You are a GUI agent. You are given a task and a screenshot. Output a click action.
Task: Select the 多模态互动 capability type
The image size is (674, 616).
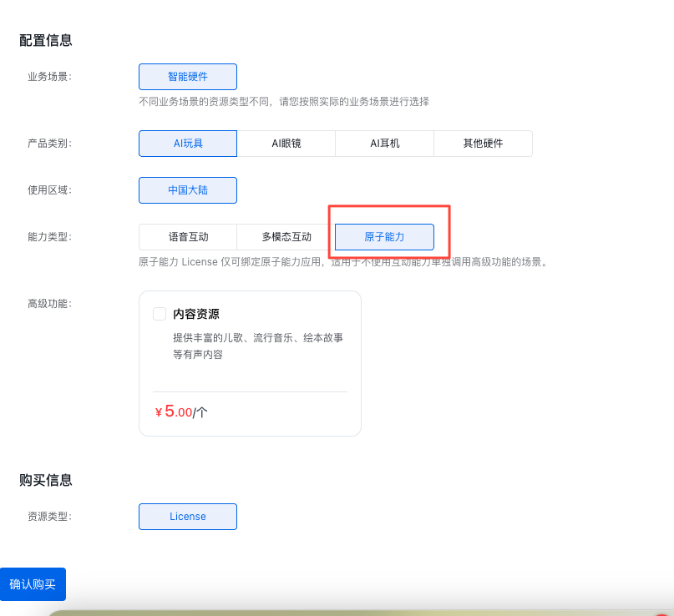286,237
